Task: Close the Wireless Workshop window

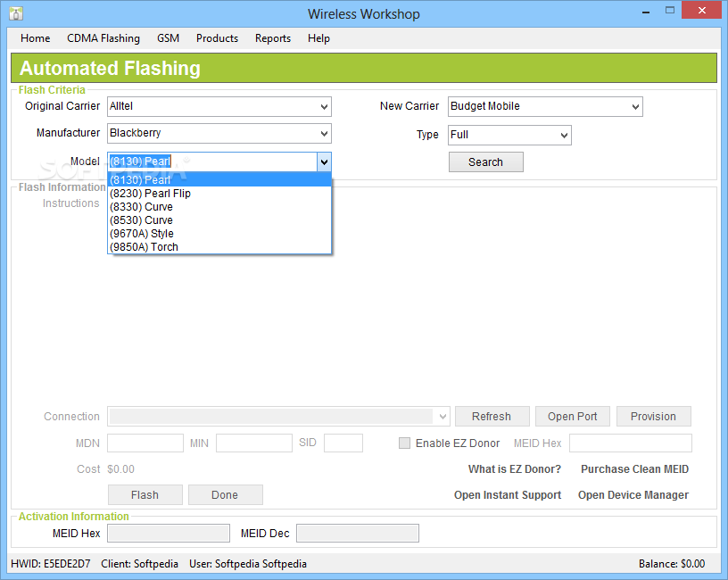Action: click(701, 10)
